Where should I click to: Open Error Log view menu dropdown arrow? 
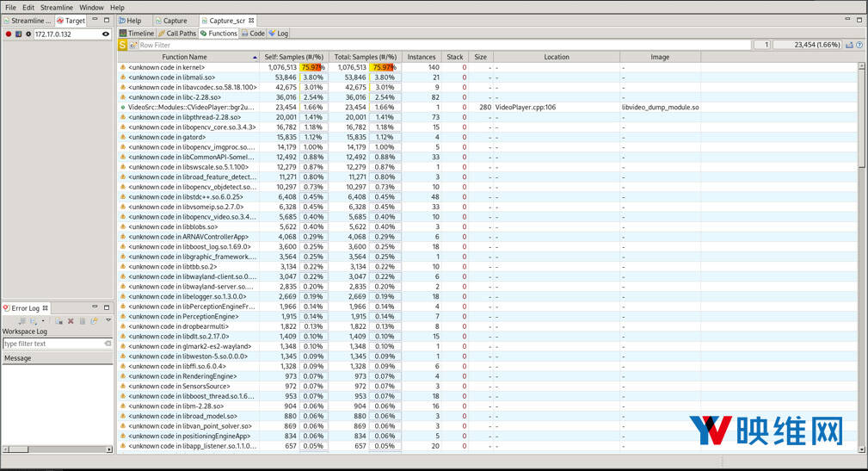(108, 320)
